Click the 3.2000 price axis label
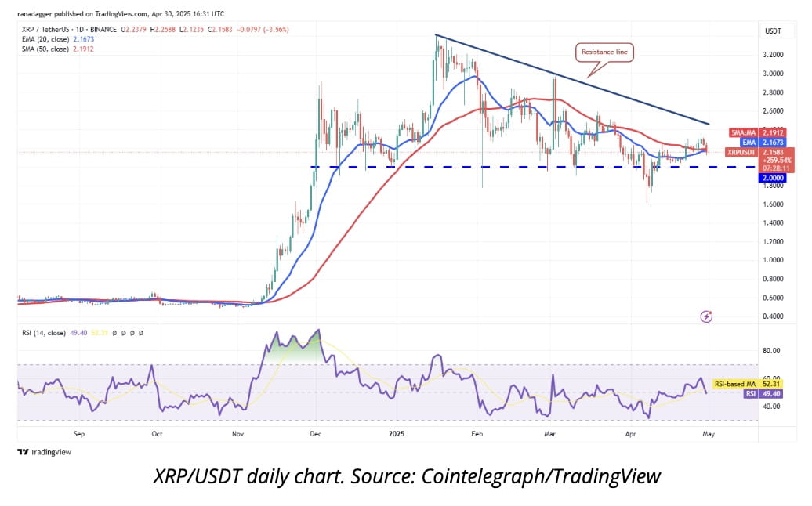 point(773,55)
